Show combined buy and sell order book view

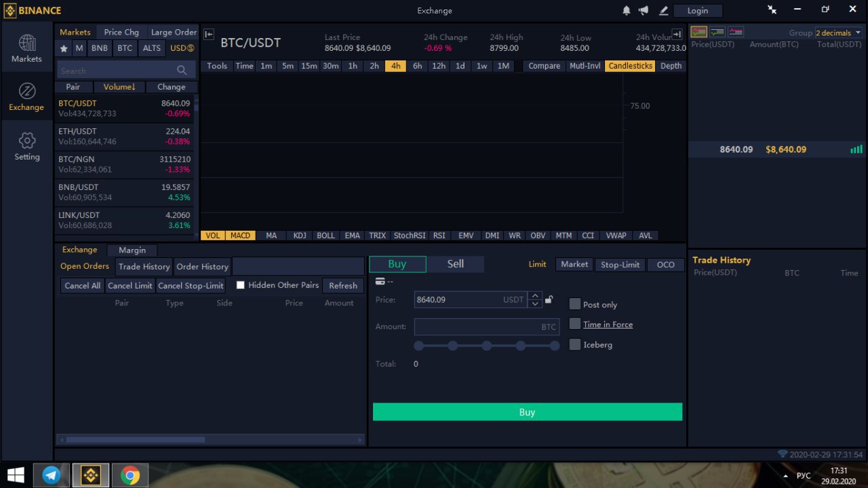coord(699,32)
